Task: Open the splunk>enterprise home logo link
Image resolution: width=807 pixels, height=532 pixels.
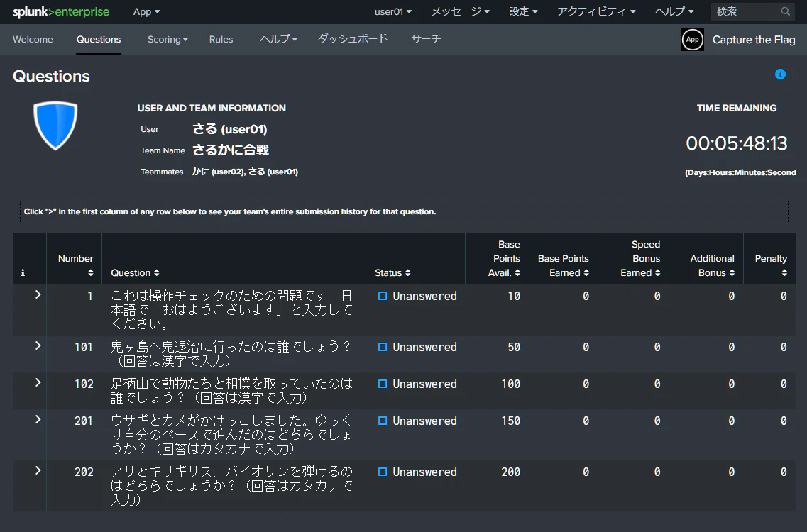Action: [61, 12]
